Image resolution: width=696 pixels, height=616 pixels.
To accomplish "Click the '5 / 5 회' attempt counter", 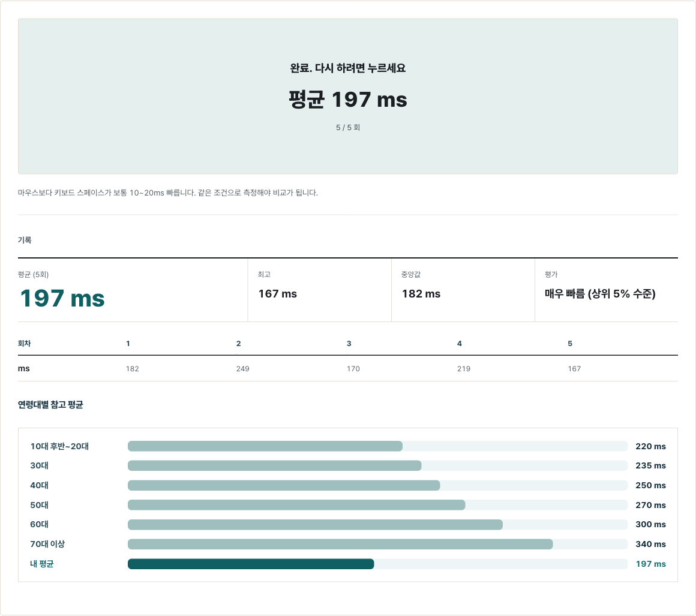I will click(x=347, y=128).
